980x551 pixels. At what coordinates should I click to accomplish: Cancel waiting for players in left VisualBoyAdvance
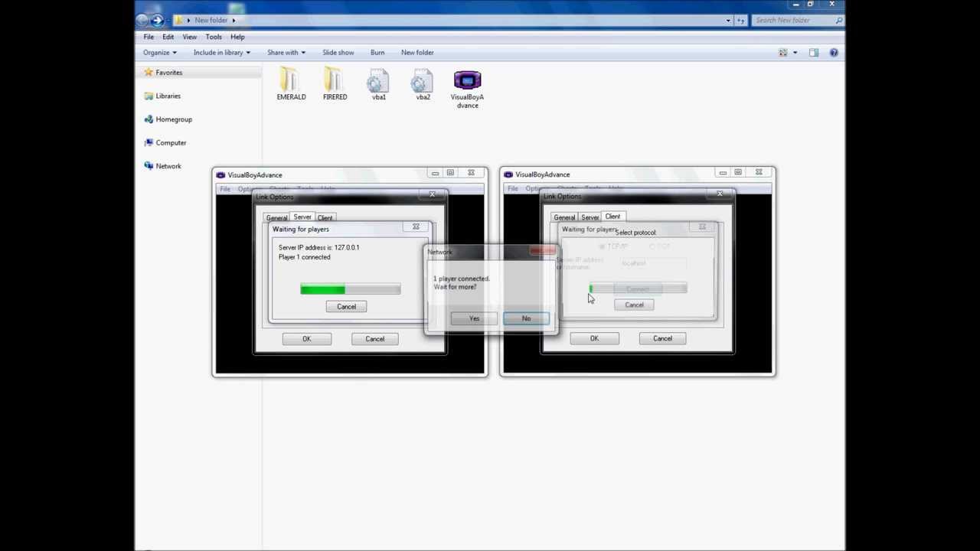(346, 306)
